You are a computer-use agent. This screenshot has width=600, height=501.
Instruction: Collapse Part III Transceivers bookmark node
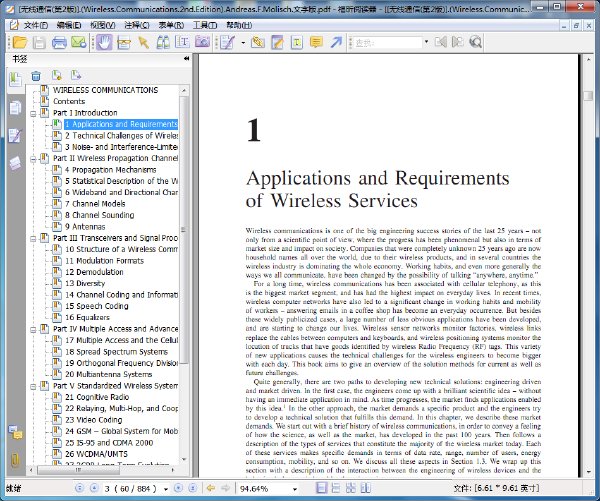(33, 238)
